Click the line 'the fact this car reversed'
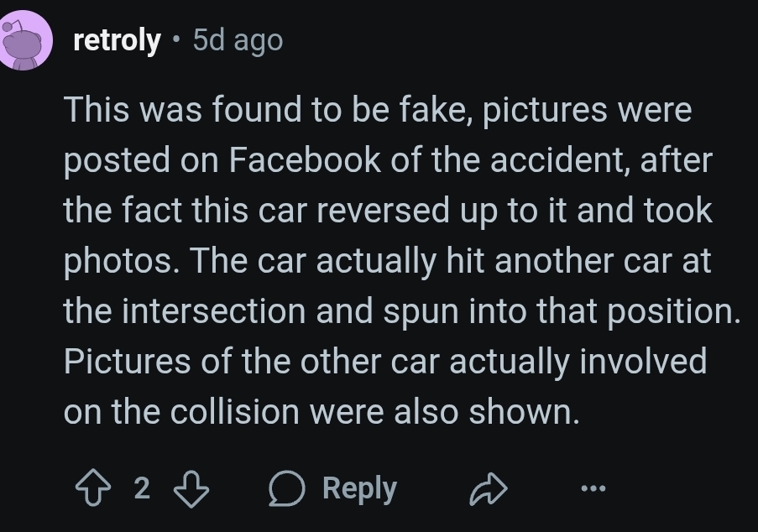Screen dimensions: 758x532 [256, 211]
